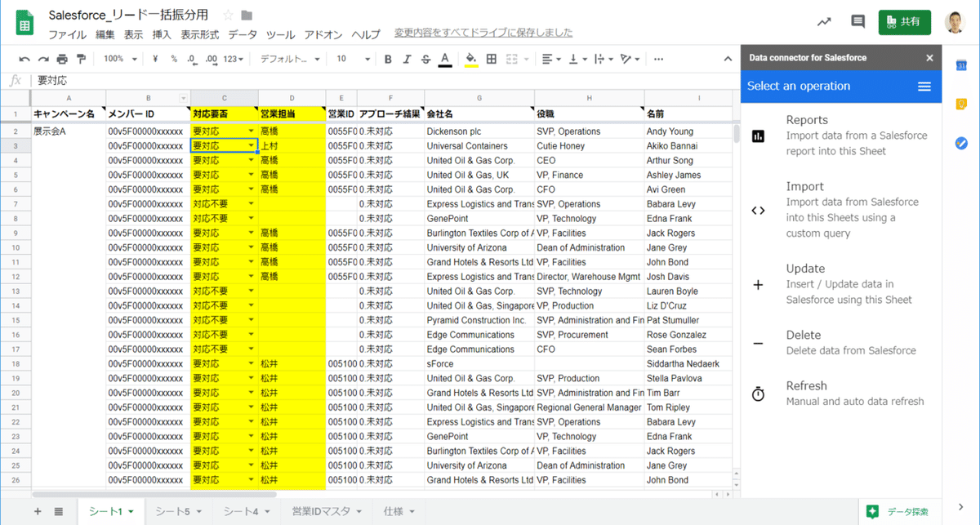The height and width of the screenshot is (525, 980).
Task: Choose the Delete operation
Action: click(841, 343)
